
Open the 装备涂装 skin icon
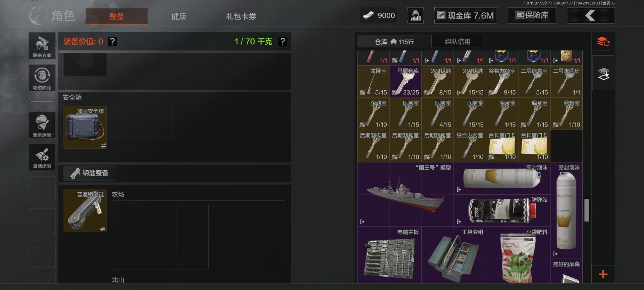click(42, 125)
